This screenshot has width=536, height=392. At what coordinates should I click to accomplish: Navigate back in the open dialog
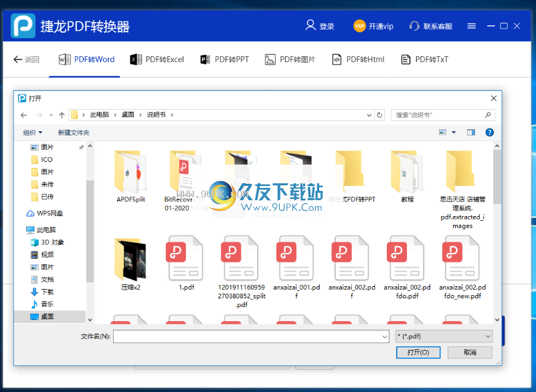[x=23, y=115]
